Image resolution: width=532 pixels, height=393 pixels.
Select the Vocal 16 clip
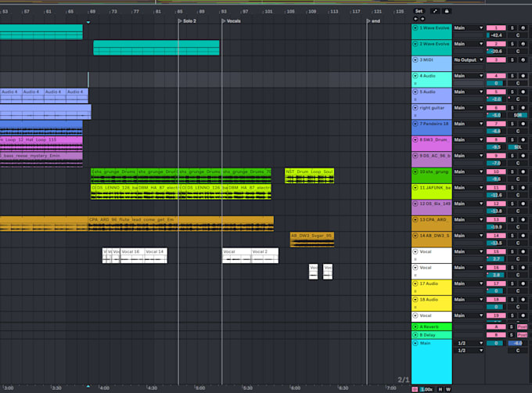[x=131, y=255]
